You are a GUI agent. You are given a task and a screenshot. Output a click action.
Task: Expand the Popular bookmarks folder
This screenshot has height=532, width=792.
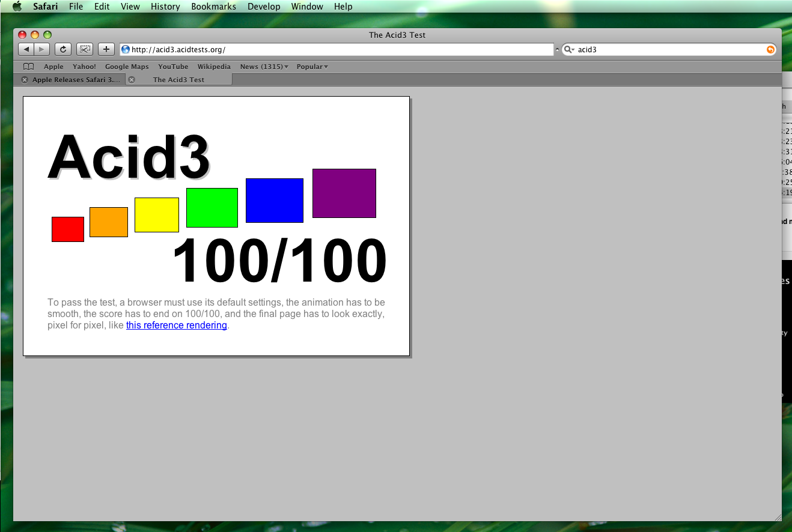pyautogui.click(x=312, y=67)
